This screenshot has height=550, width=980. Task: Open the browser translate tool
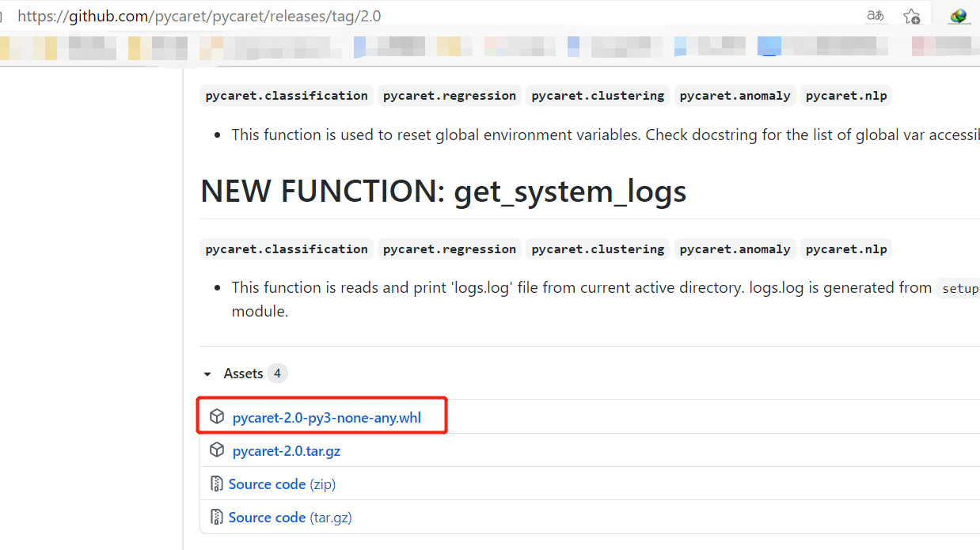pyautogui.click(x=875, y=16)
